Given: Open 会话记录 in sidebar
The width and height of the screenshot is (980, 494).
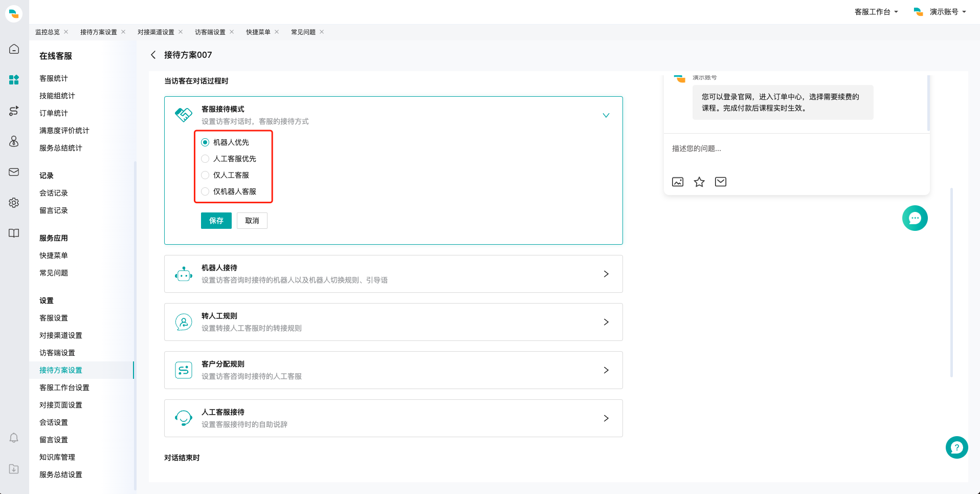Looking at the screenshot, I should 54,193.
